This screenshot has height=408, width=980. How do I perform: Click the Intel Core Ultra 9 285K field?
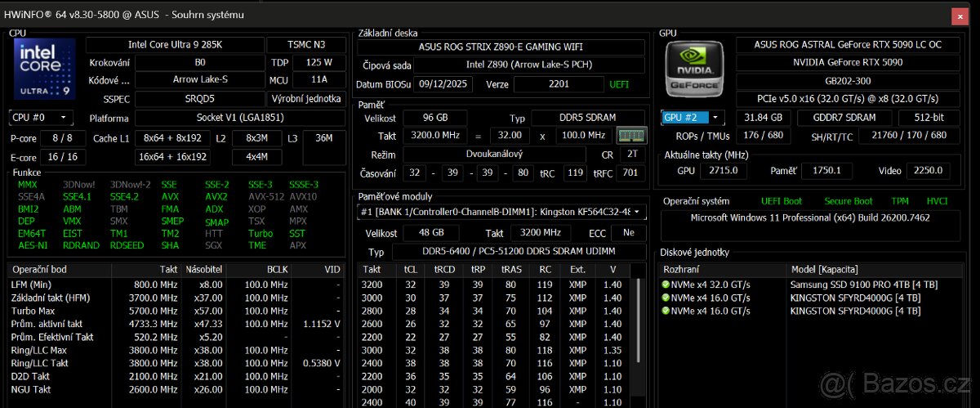click(174, 44)
